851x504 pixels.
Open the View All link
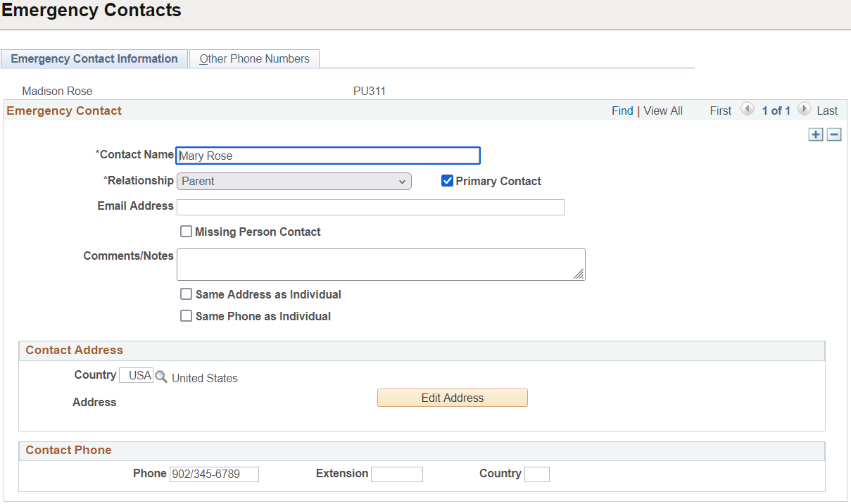coord(663,111)
